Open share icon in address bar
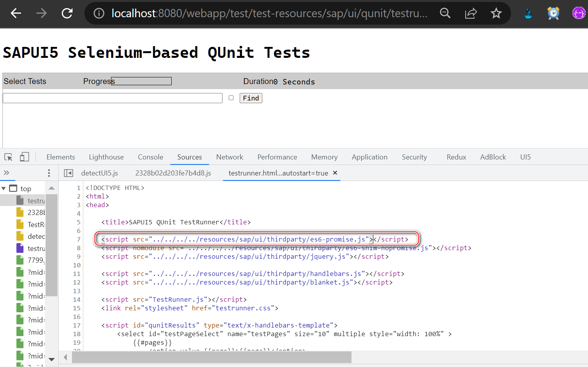The width and height of the screenshot is (588, 367). (x=471, y=13)
